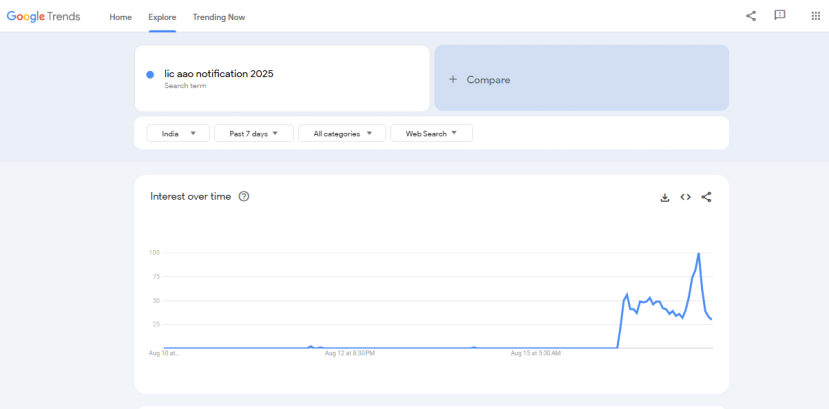Open the India region dropdown
829x409 pixels.
tap(178, 134)
